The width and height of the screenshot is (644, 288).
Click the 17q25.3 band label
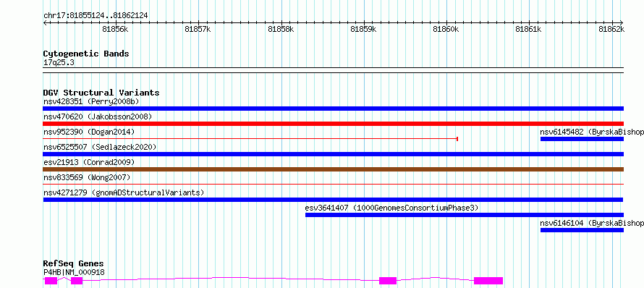pyautogui.click(x=59, y=63)
